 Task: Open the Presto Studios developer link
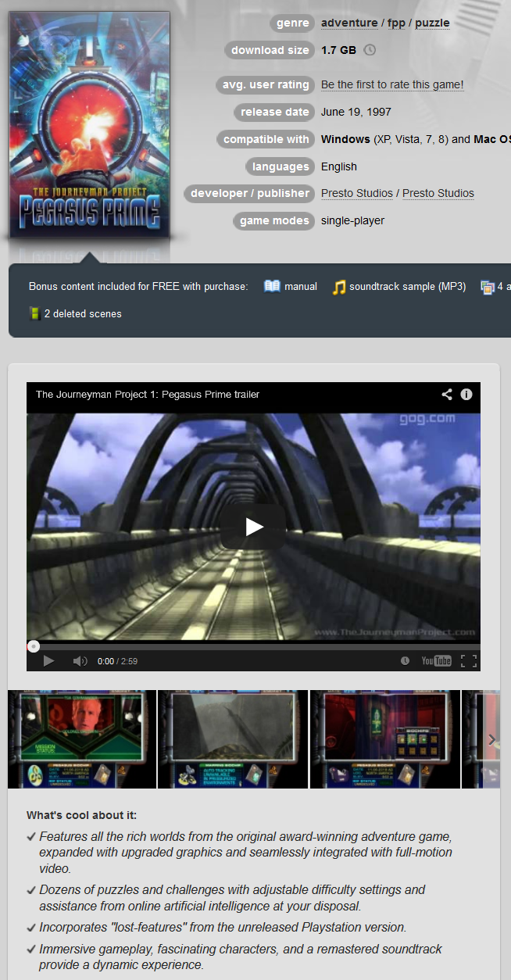[x=357, y=193]
